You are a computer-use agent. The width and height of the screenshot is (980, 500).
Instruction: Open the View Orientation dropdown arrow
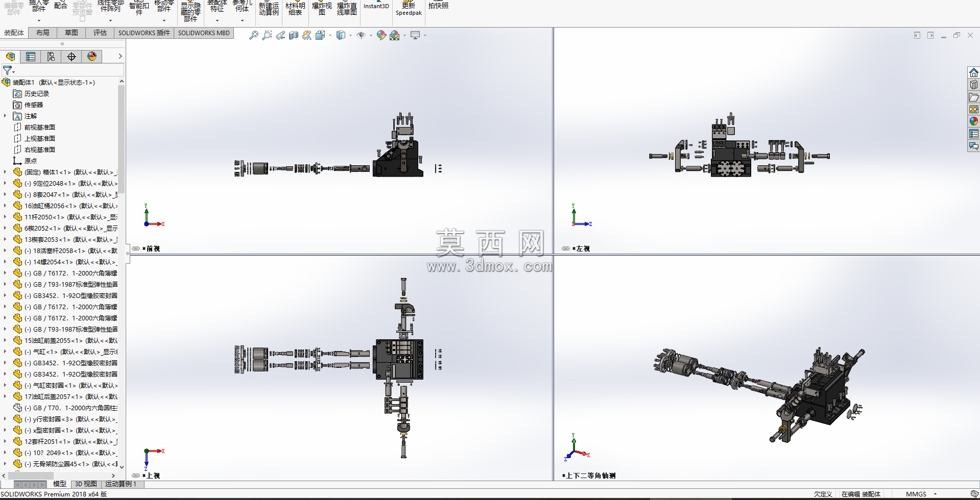pos(330,35)
